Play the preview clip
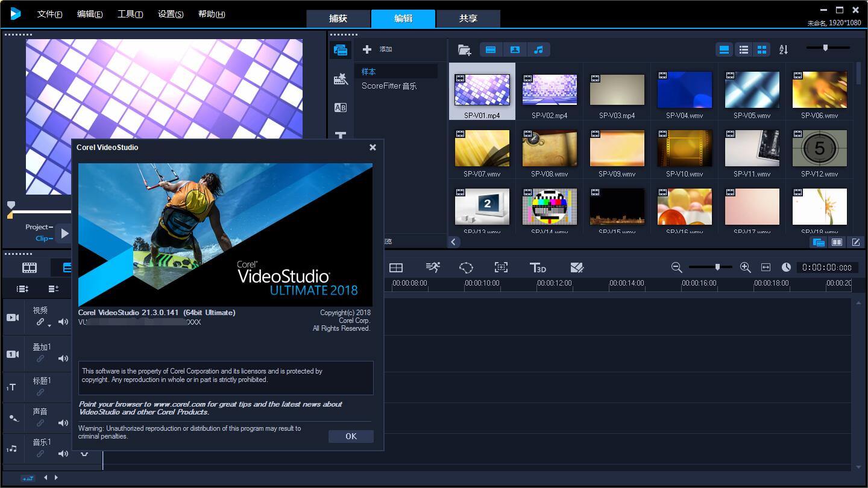Viewport: 868px width, 488px height. click(x=64, y=233)
